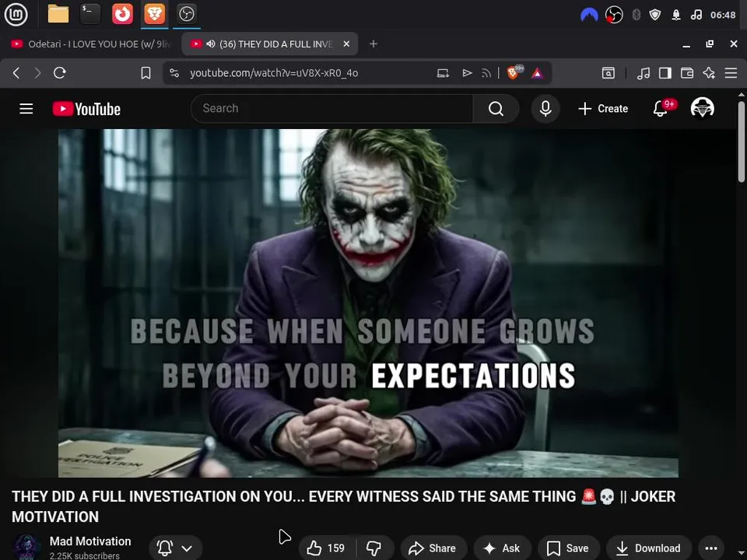Show the calendar by clicking the 06:48 clock
The height and width of the screenshot is (560, 747).
click(723, 16)
